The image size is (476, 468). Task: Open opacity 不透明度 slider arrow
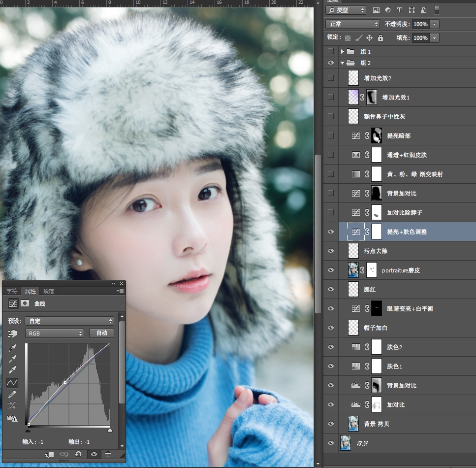coord(435,24)
